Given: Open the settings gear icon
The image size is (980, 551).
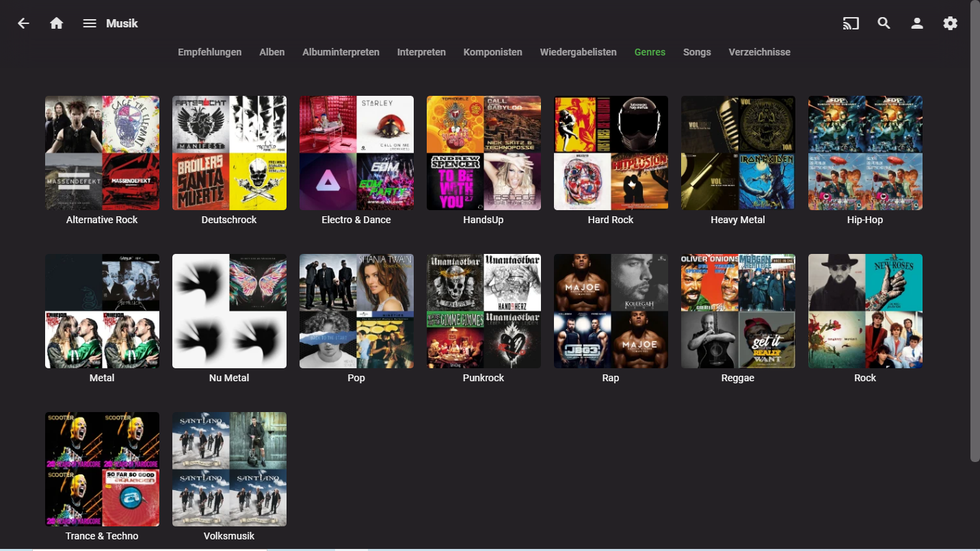Looking at the screenshot, I should pyautogui.click(x=951, y=23).
